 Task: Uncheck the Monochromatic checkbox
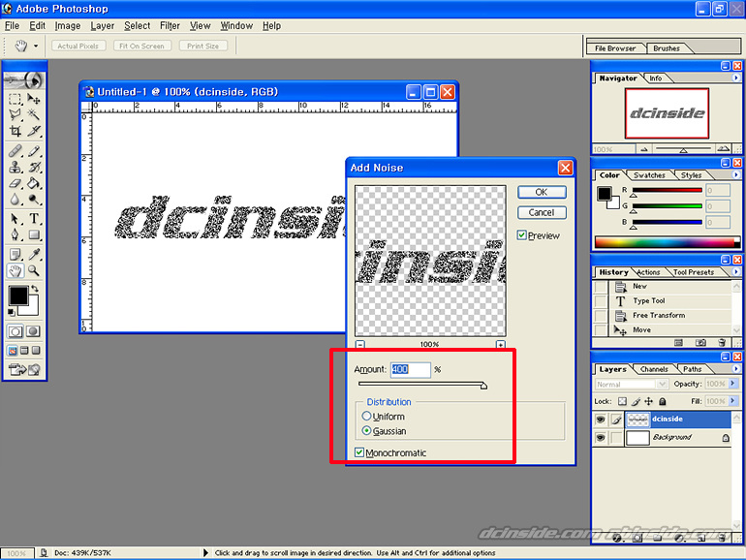click(x=359, y=452)
